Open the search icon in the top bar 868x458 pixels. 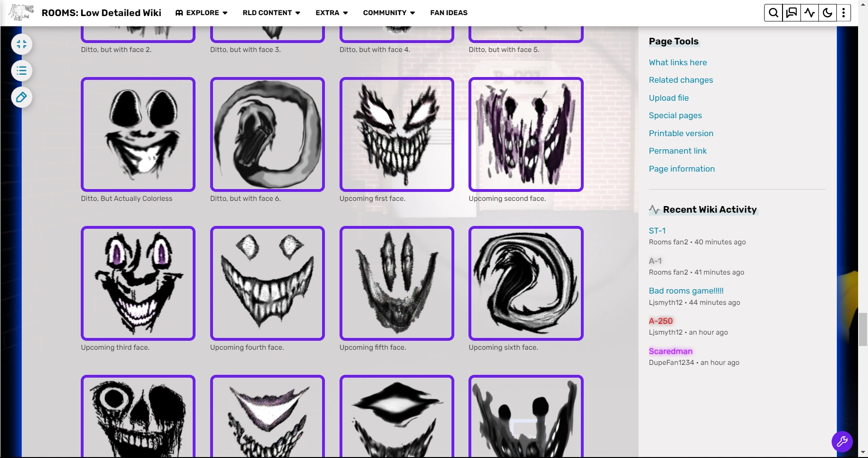point(773,13)
